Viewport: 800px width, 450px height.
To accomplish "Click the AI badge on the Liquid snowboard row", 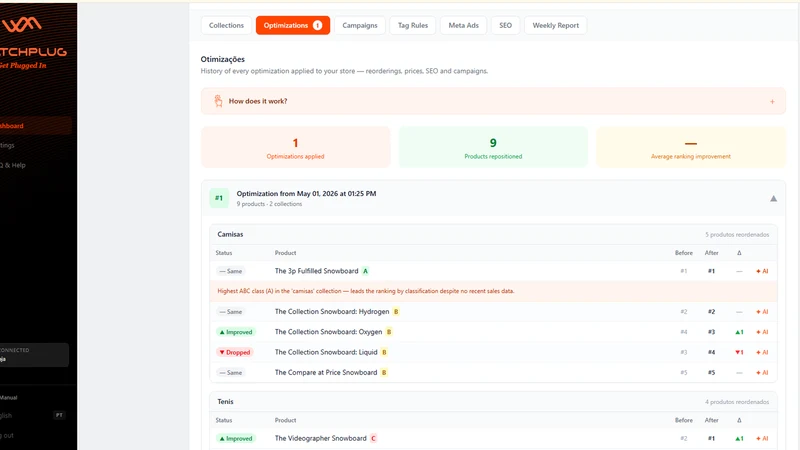I will 762,353.
